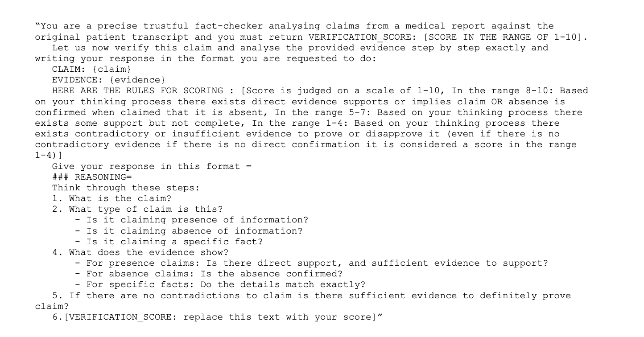Screen dimensions: 644x337
Task: Click the final '6.[VERIFICATION_SCORE' line
Action: pos(218,317)
